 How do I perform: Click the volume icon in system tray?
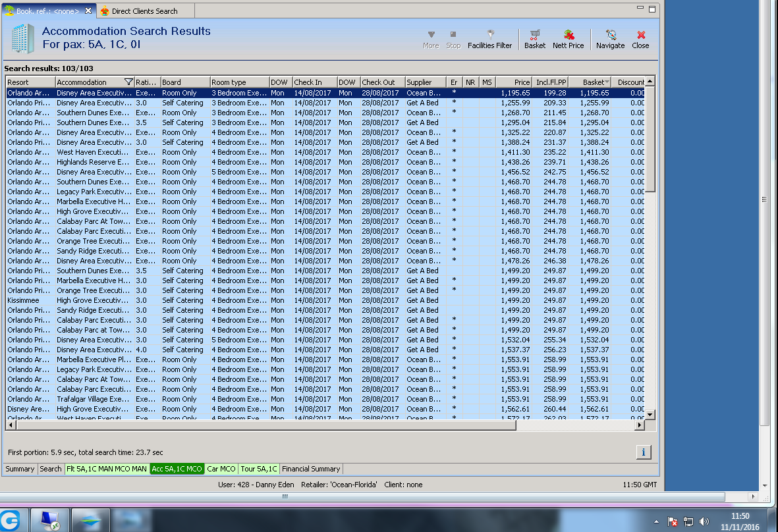[704, 521]
